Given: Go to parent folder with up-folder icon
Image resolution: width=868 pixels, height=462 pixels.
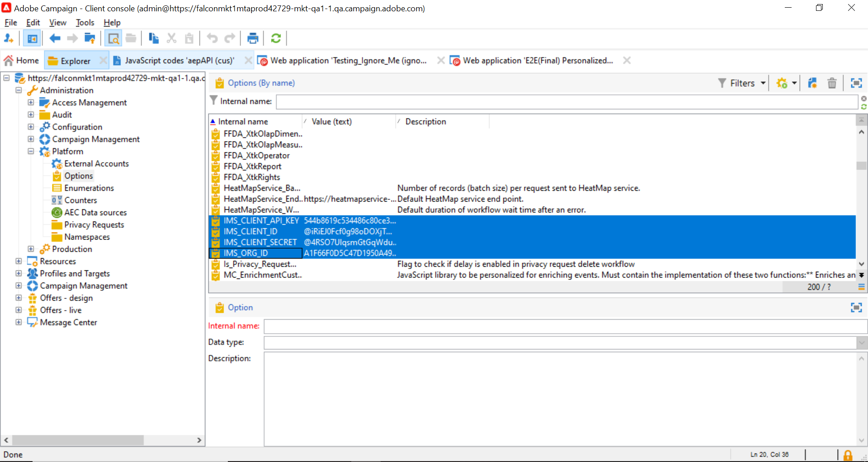Looking at the screenshot, I should tap(90, 38).
